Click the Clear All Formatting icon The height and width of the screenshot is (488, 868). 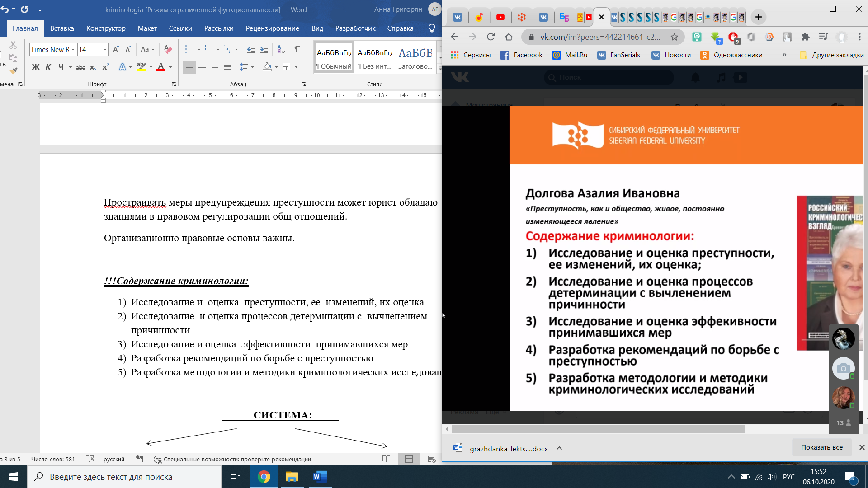[x=168, y=49]
